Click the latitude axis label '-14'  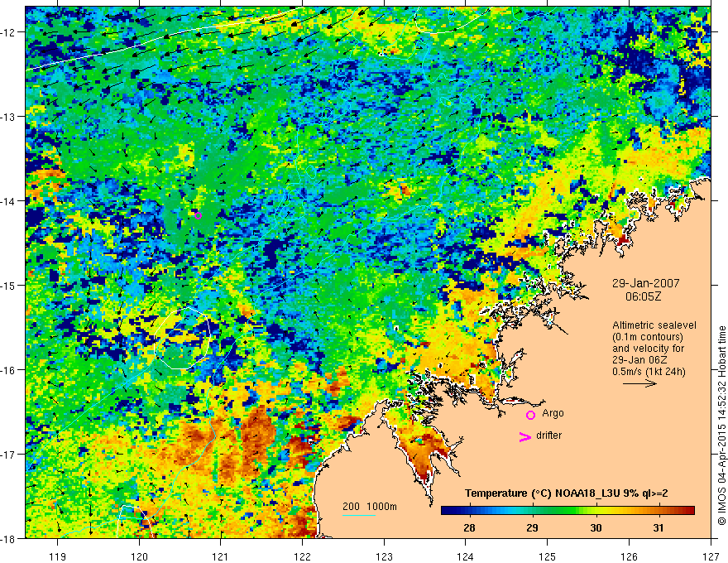pos(9,201)
